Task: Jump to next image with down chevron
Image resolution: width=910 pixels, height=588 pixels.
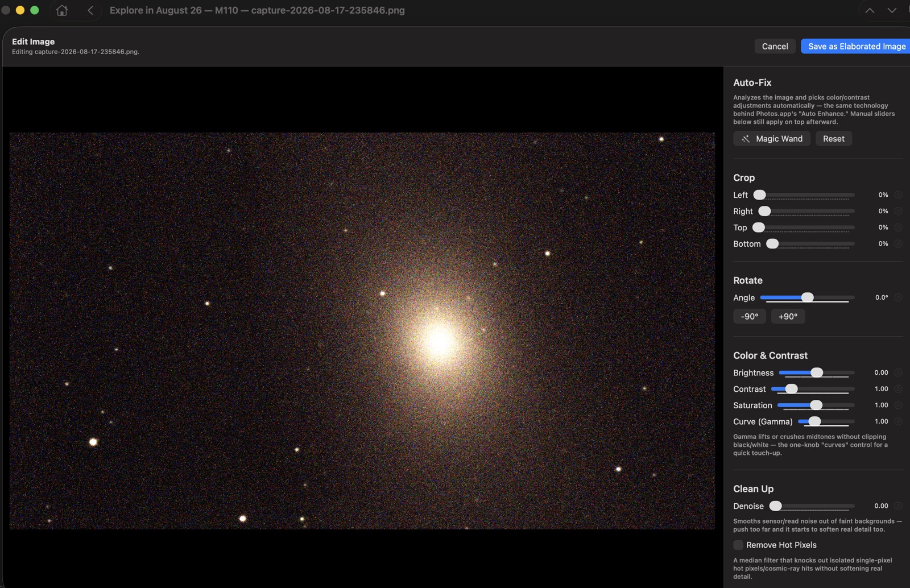Action: pyautogui.click(x=892, y=10)
